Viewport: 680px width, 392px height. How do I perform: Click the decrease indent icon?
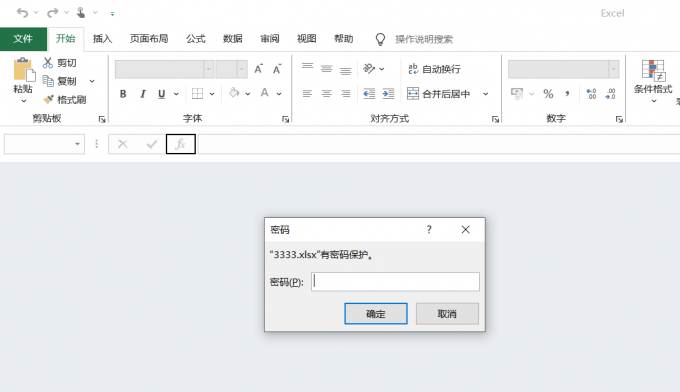pos(369,94)
